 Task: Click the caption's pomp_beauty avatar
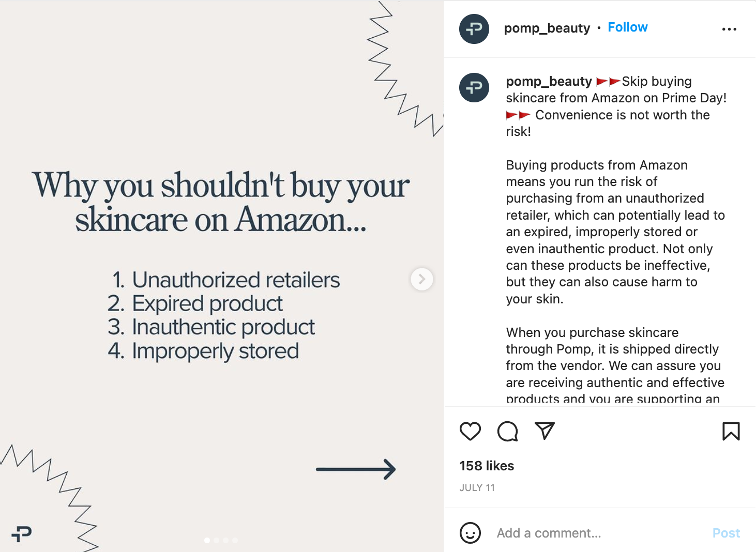click(x=474, y=87)
